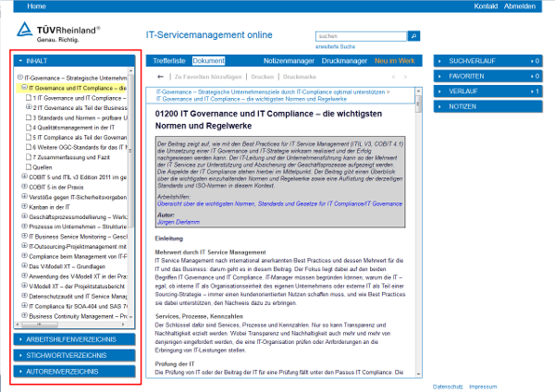Click the TÜV Rheinland logo

click(x=58, y=32)
